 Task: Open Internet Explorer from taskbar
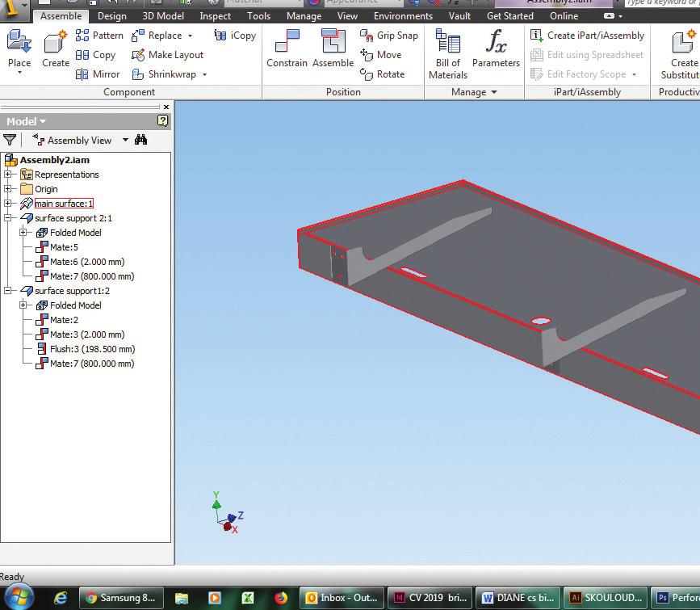[x=61, y=598]
